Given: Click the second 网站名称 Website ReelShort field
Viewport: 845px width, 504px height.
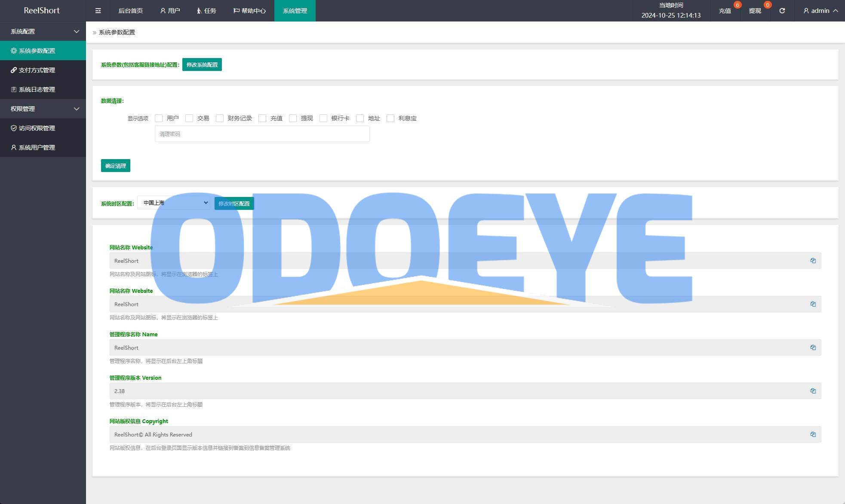Looking at the screenshot, I should tap(465, 304).
